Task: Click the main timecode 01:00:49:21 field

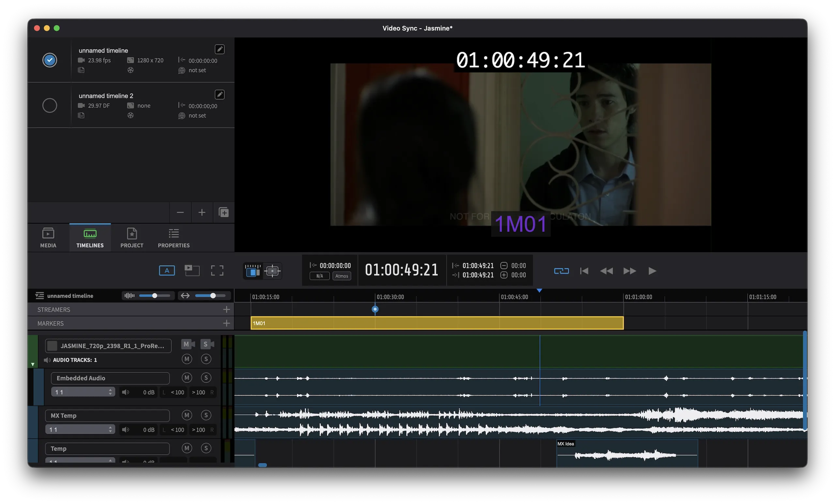Action: pos(402,270)
